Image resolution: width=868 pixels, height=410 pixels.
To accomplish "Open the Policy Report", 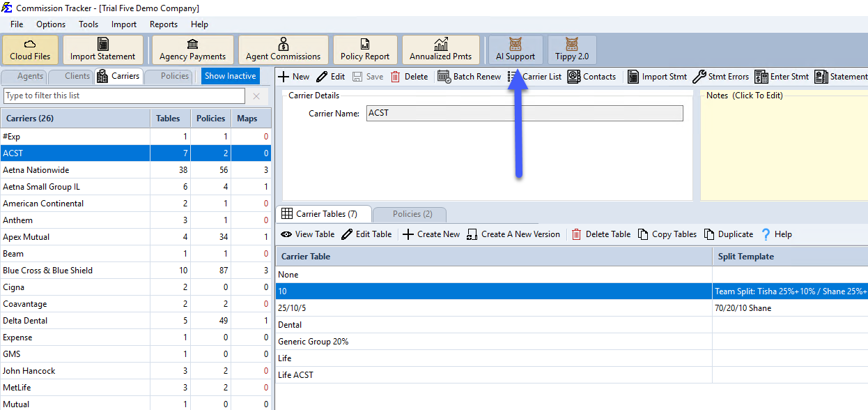I will pos(365,50).
